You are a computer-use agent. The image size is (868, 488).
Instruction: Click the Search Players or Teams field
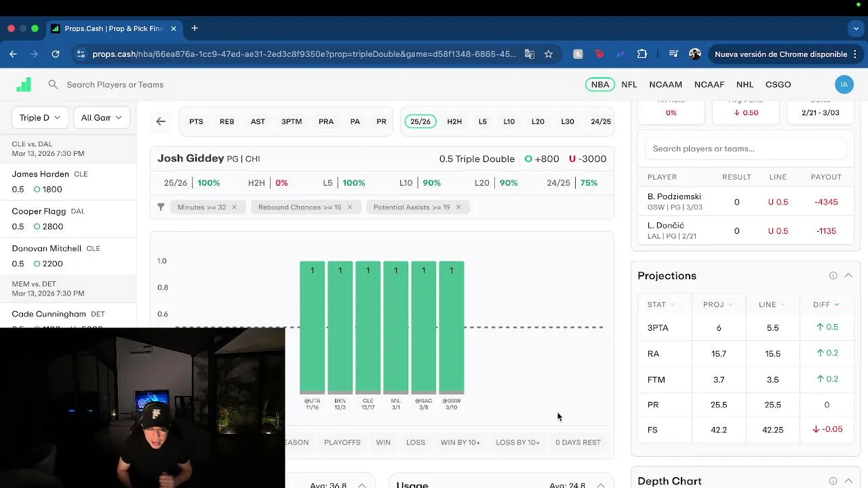pyautogui.click(x=115, y=85)
